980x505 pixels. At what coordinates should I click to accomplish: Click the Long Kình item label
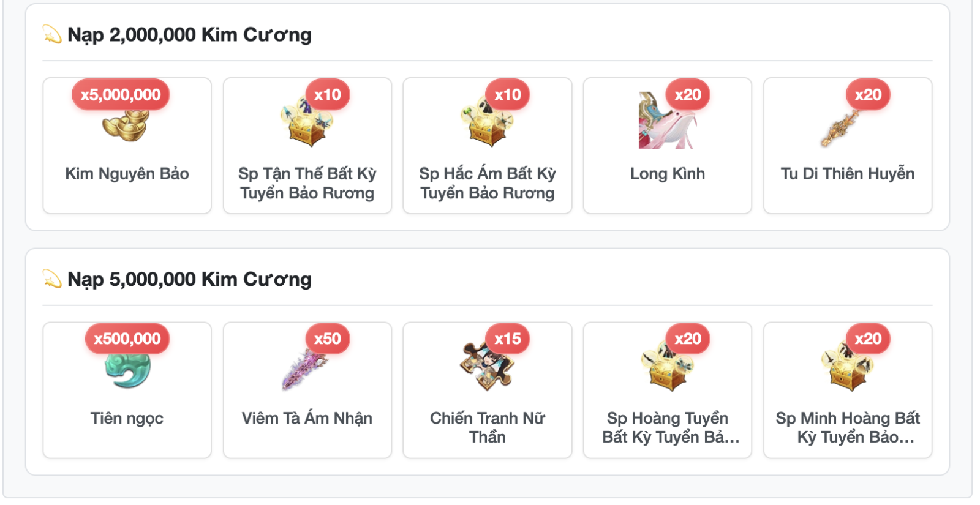668,174
